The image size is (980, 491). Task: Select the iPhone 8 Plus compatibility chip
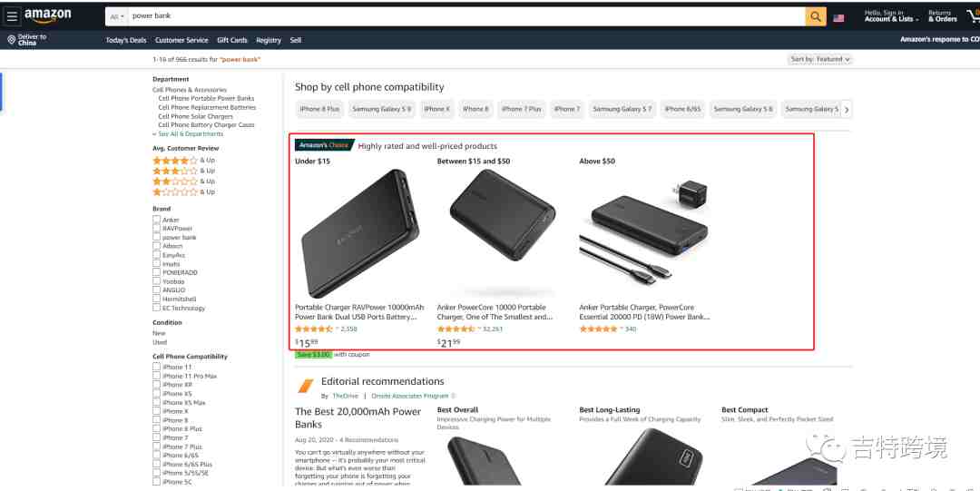click(x=319, y=109)
